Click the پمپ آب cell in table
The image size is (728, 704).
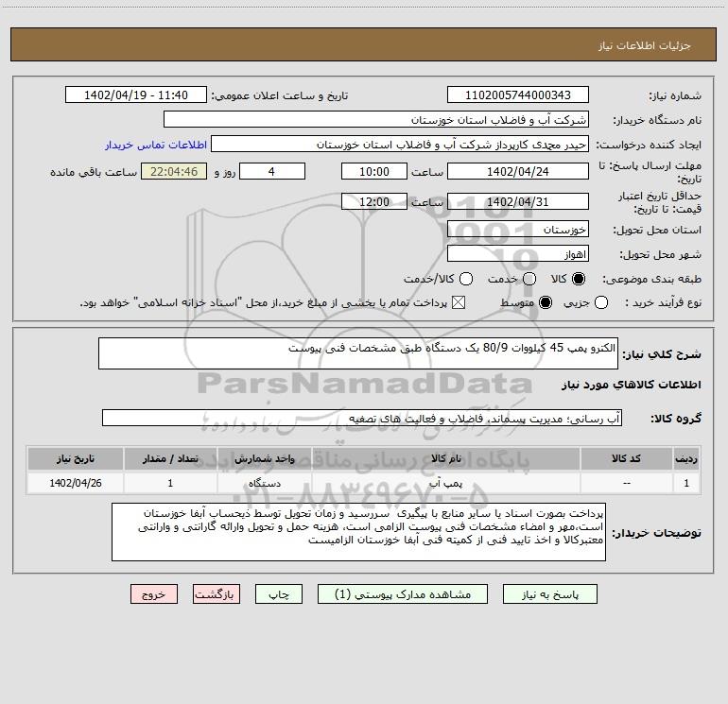point(445,483)
